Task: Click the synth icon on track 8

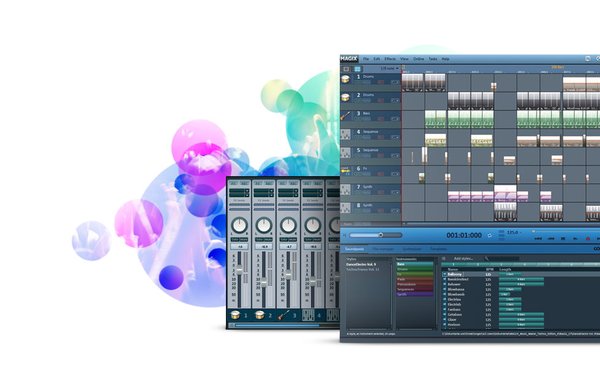Action: click(x=346, y=208)
